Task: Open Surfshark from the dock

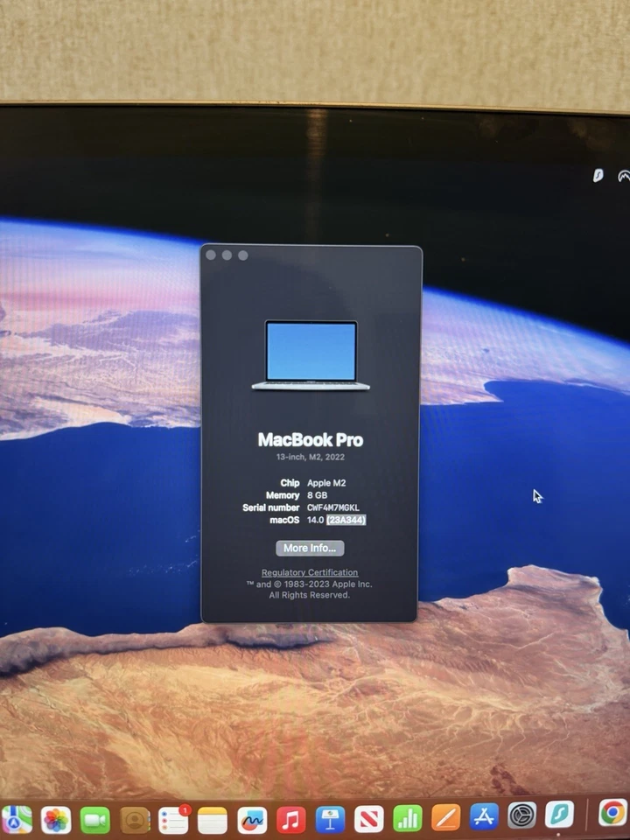Action: tap(560, 815)
